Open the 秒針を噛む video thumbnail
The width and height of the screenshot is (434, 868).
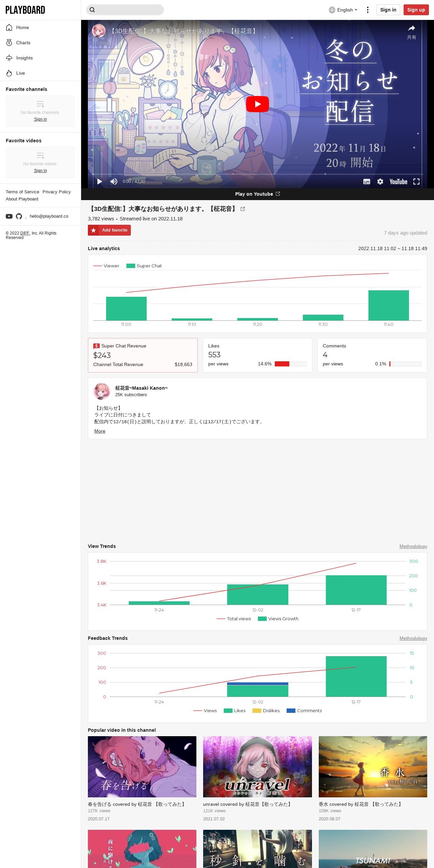click(x=258, y=849)
